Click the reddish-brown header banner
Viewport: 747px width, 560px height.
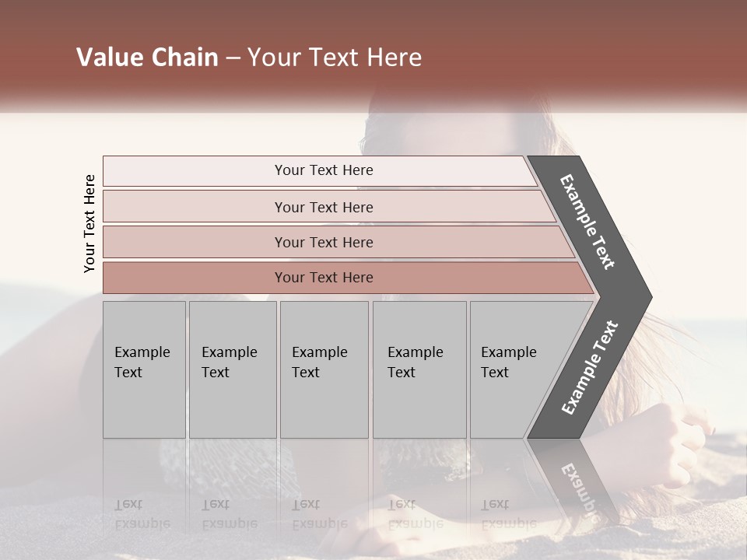[x=373, y=52]
